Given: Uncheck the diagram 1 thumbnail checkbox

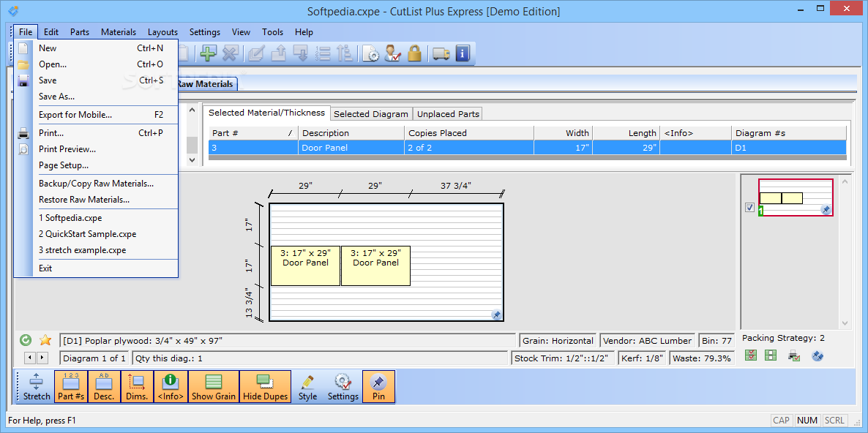Looking at the screenshot, I should [750, 208].
